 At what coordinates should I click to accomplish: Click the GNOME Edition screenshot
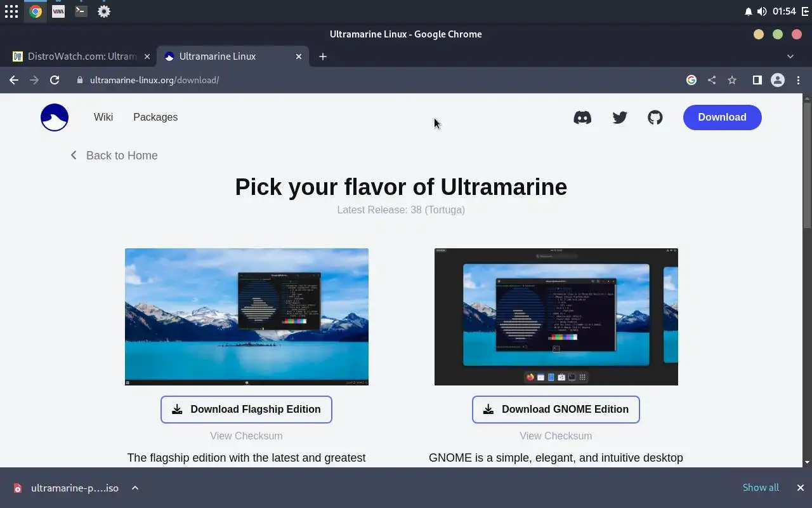pyautogui.click(x=556, y=317)
